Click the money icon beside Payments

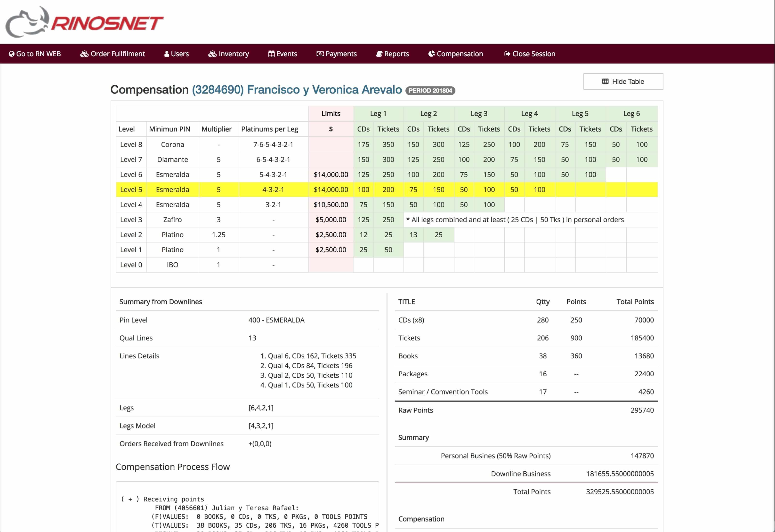tap(320, 54)
